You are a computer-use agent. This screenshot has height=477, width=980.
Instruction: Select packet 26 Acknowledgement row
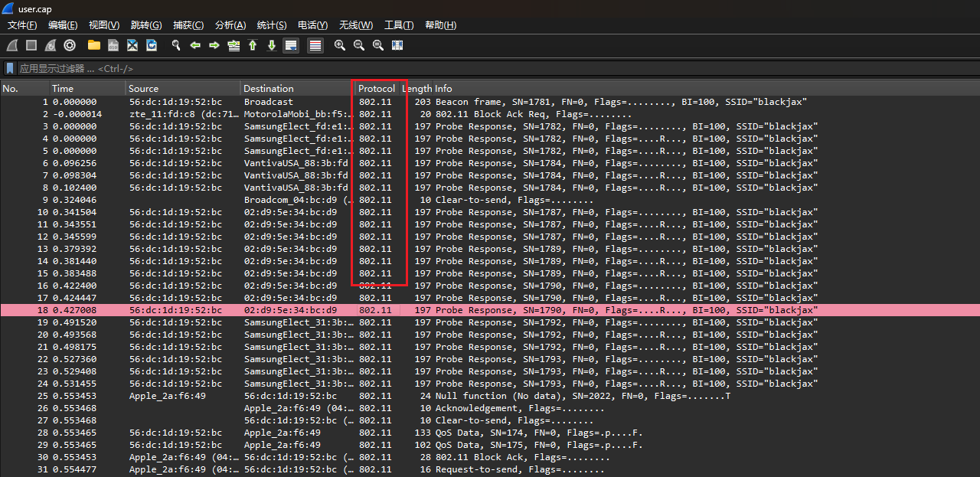point(490,408)
